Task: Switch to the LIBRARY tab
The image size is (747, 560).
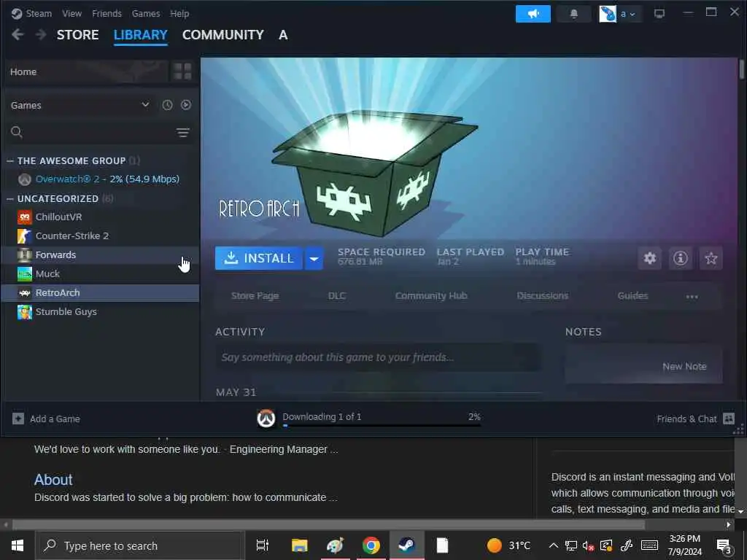Action: pos(141,35)
